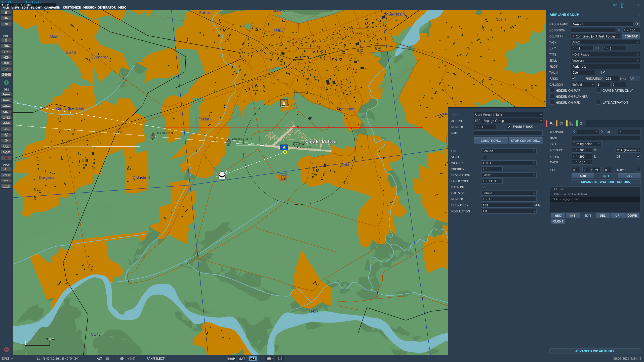The width and height of the screenshot is (644, 362).
Task: Open the FILE menu
Action: (6, 8)
